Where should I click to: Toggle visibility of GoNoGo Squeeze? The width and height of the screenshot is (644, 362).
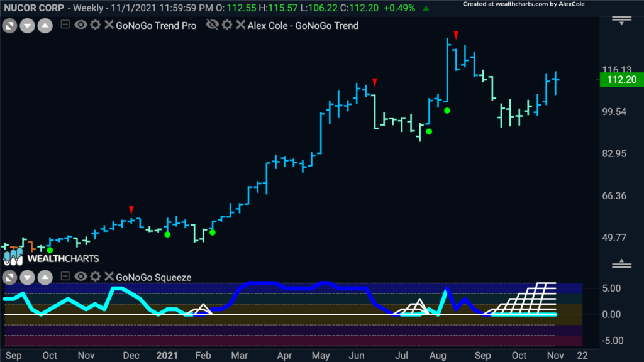(x=80, y=277)
